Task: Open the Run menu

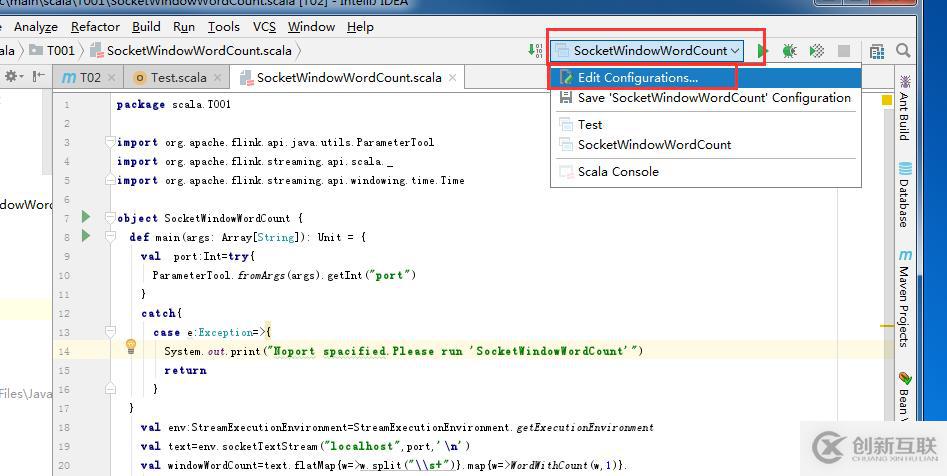Action: click(184, 27)
